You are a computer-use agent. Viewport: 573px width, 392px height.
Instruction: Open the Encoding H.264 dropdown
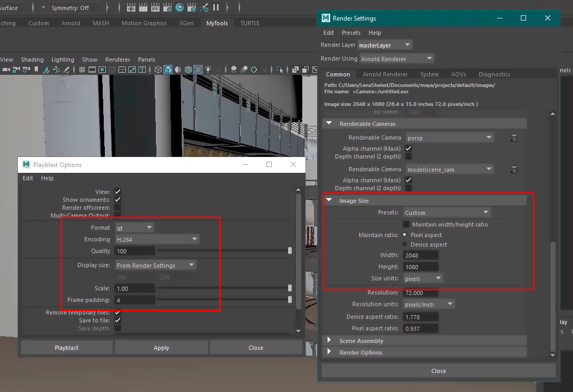(x=157, y=239)
